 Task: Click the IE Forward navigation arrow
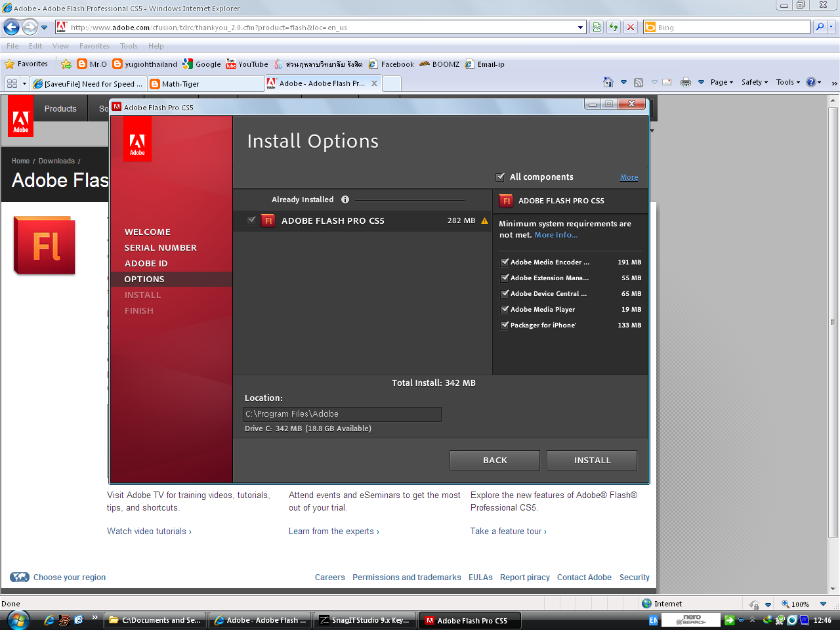(x=30, y=27)
